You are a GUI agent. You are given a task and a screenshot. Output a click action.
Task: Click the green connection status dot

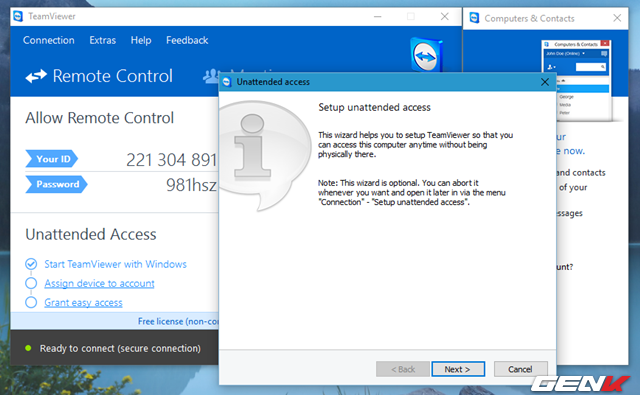[28, 348]
